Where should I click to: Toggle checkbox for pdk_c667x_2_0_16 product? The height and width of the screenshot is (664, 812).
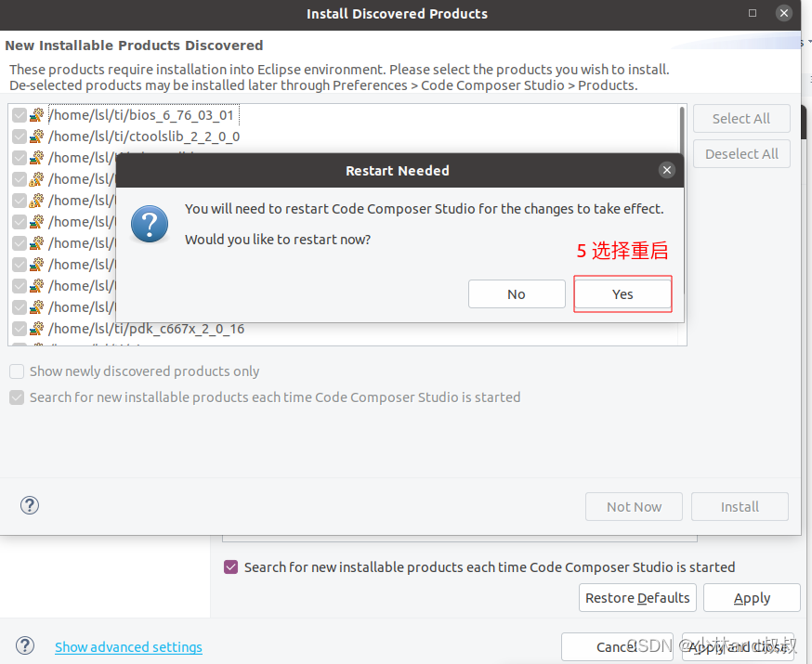coord(20,329)
